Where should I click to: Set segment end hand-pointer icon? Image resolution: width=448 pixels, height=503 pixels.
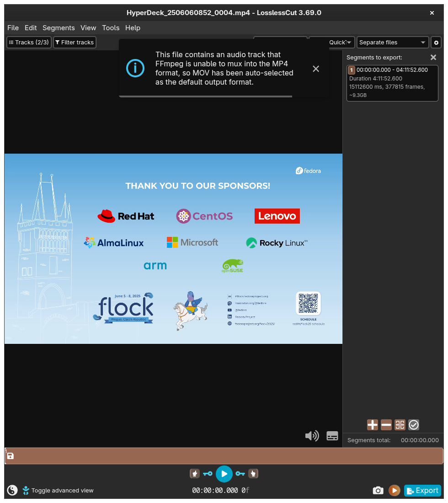[x=253, y=474]
